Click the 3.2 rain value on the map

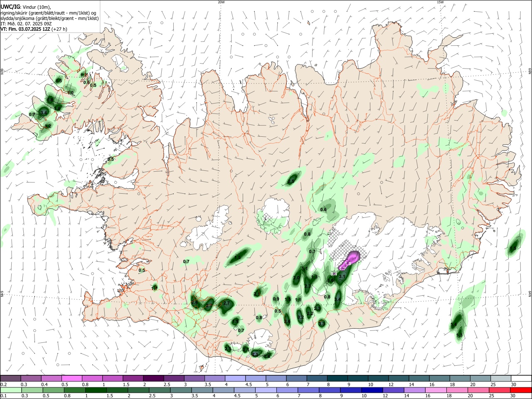tap(301, 317)
